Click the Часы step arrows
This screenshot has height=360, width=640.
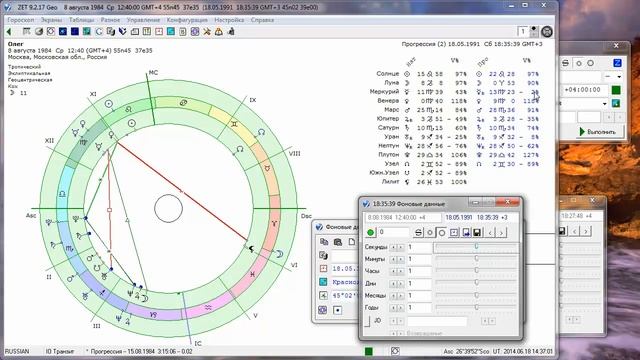pos(397,271)
